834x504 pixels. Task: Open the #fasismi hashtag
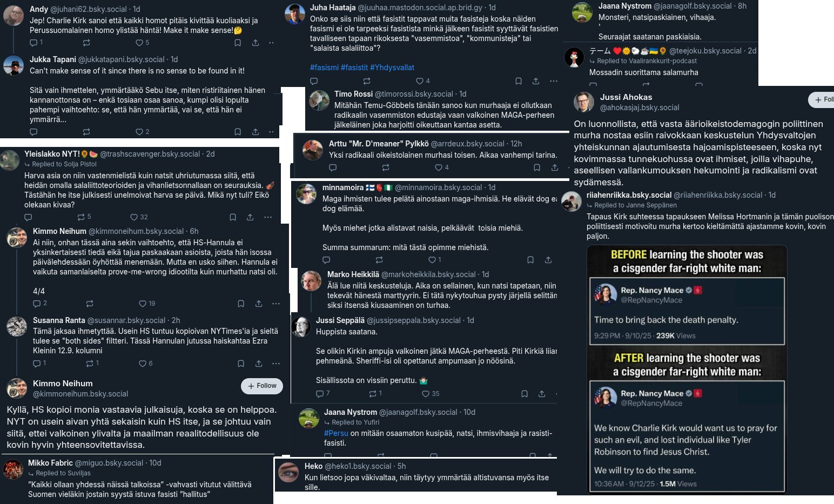coord(324,68)
